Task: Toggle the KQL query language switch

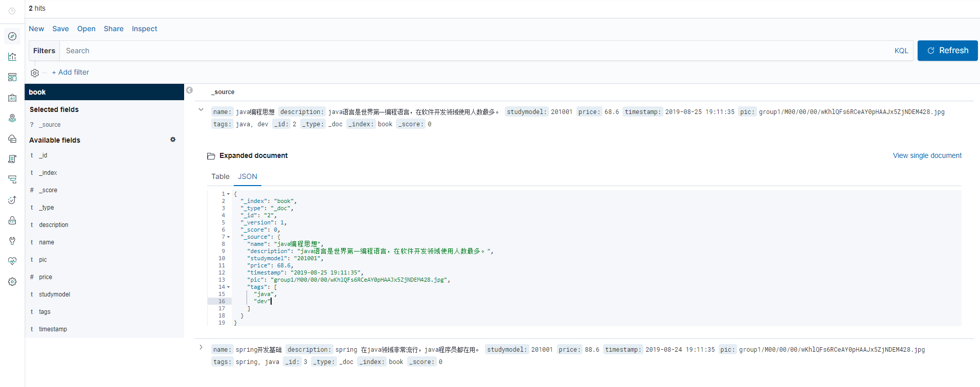Action: click(901, 51)
